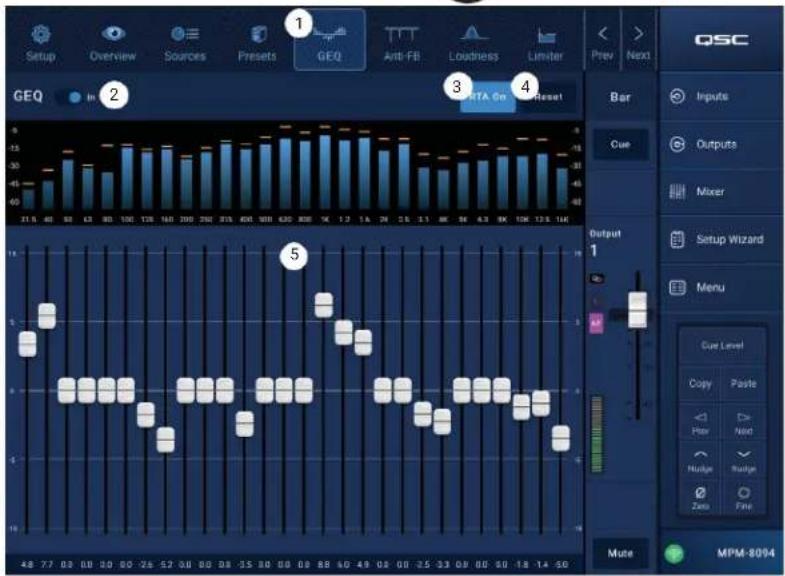Copy the current GEQ settings

point(700,383)
